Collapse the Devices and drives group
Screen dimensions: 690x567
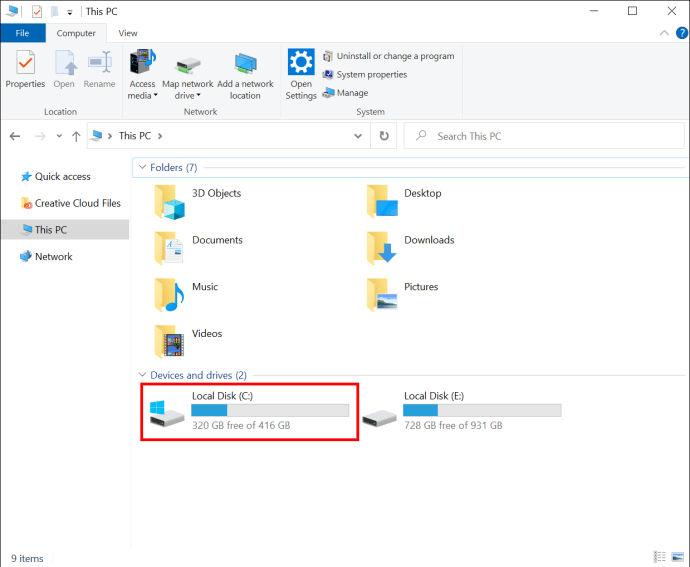(142, 375)
